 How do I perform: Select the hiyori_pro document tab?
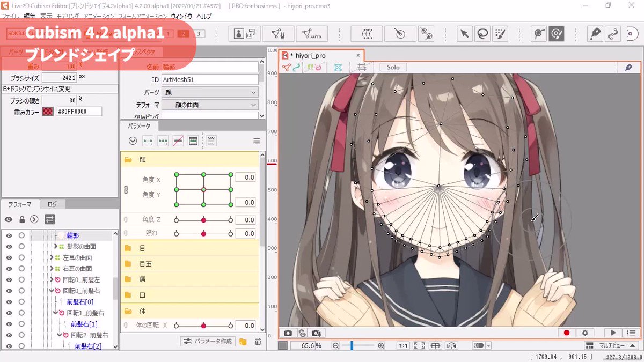click(321, 55)
